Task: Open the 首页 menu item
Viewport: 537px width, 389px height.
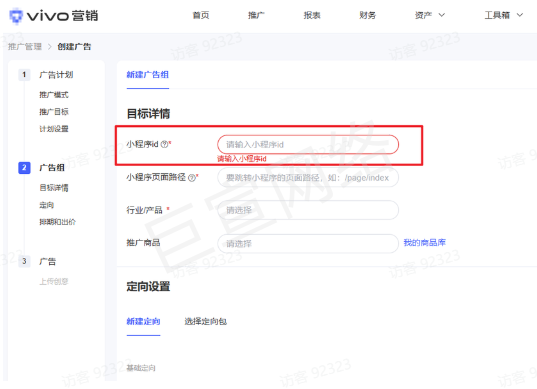Action: [201, 15]
